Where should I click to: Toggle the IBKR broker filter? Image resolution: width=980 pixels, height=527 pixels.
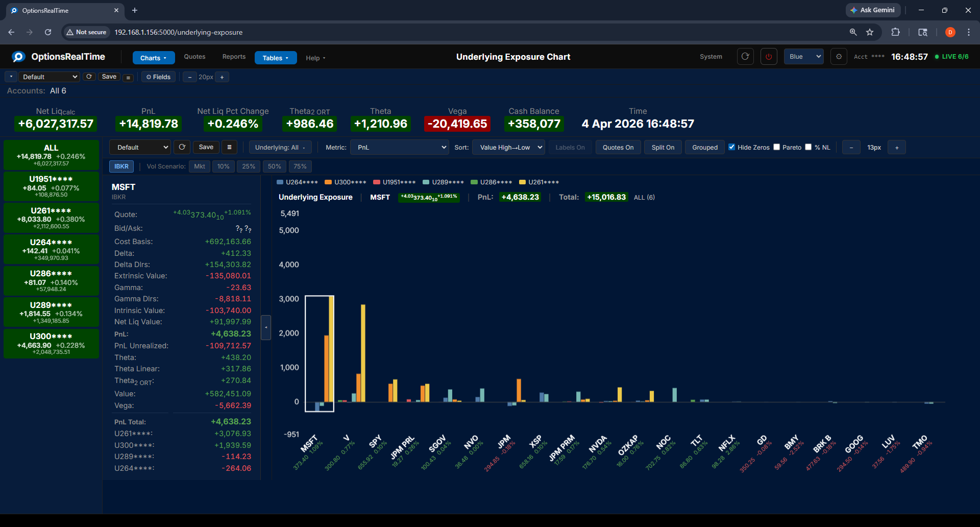coord(121,166)
